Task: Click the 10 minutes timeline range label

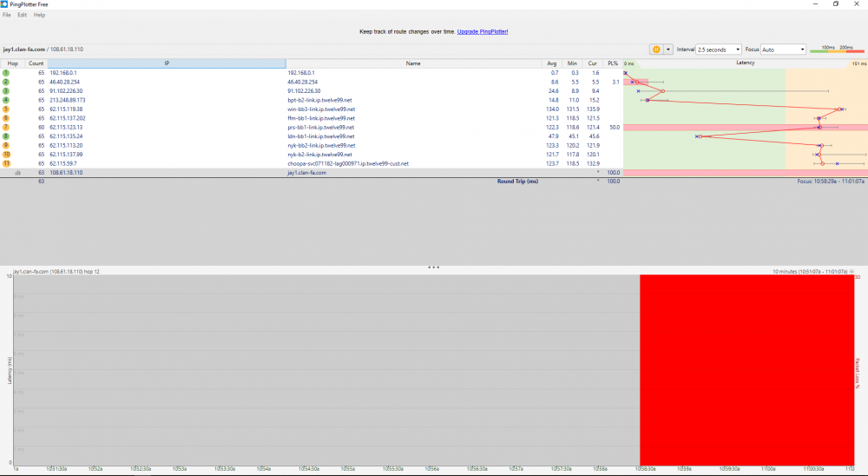Action: (x=810, y=272)
